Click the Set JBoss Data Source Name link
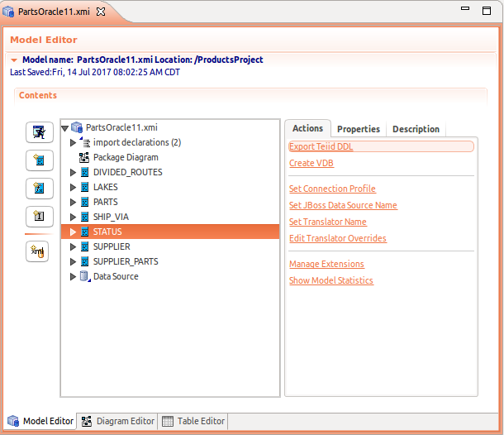Viewport: 504px width, 435px height. (343, 205)
